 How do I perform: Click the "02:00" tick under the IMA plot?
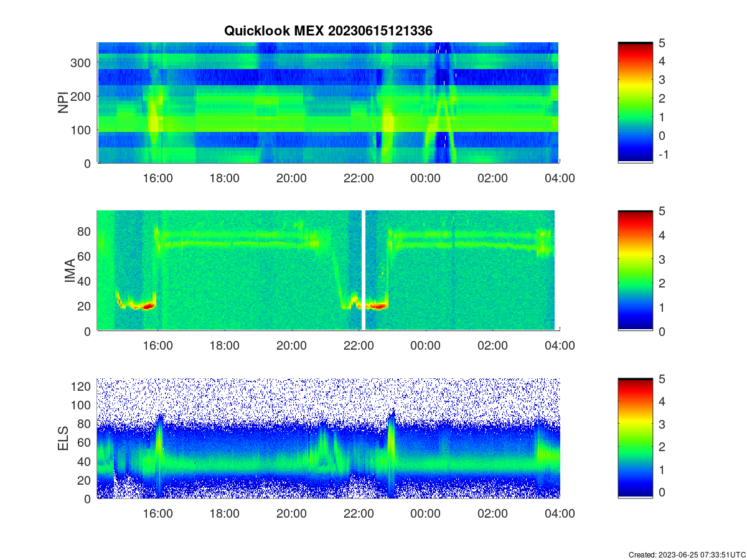point(492,347)
